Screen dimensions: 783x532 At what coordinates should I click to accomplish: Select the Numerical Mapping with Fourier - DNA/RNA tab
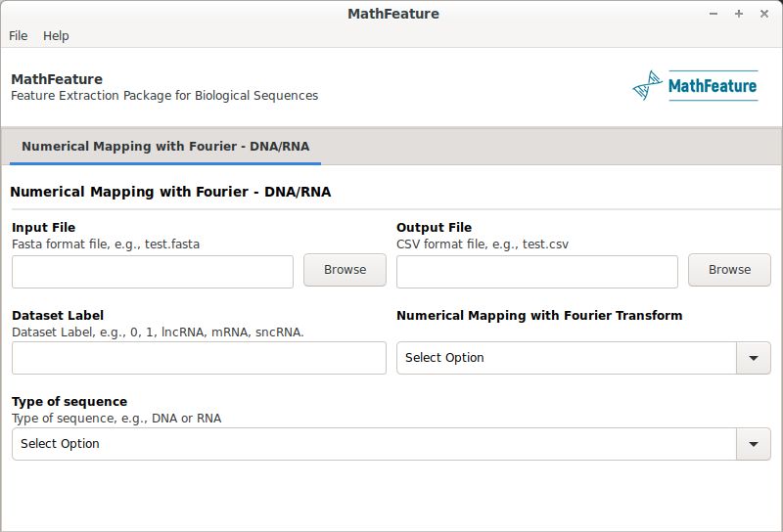pos(165,147)
